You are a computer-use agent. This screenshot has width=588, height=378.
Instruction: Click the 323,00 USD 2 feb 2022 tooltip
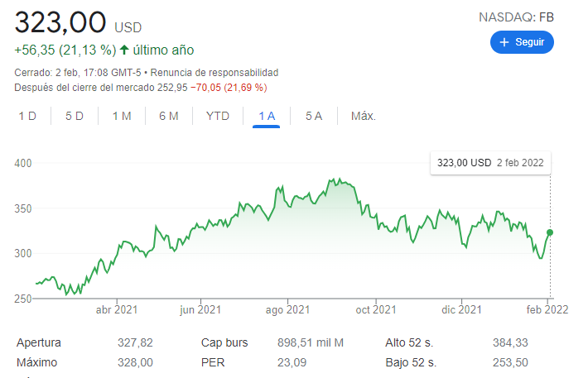[490, 163]
